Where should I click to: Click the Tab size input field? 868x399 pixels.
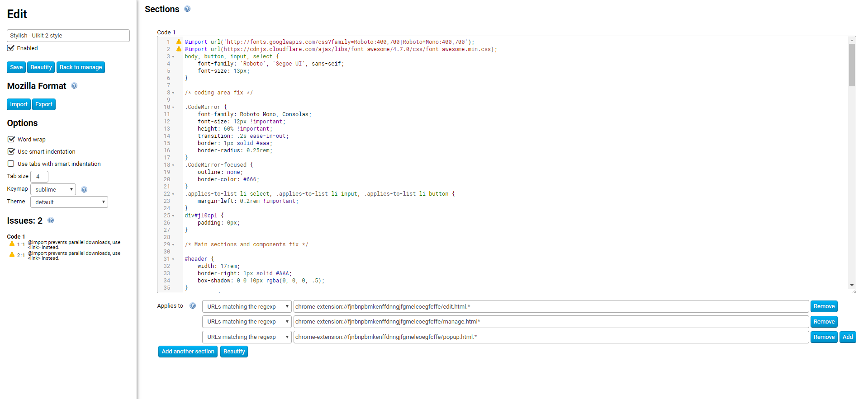pos(39,177)
